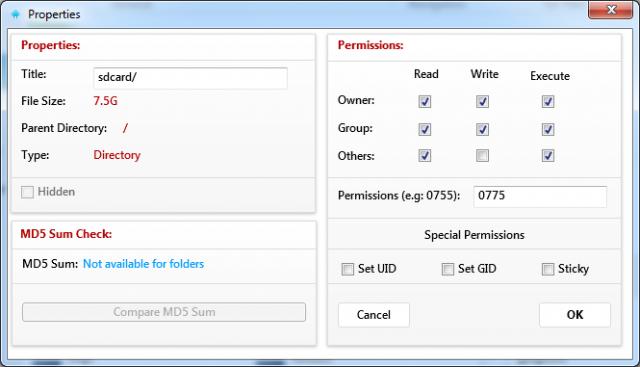Close the Properties dialog window

(611, 10)
